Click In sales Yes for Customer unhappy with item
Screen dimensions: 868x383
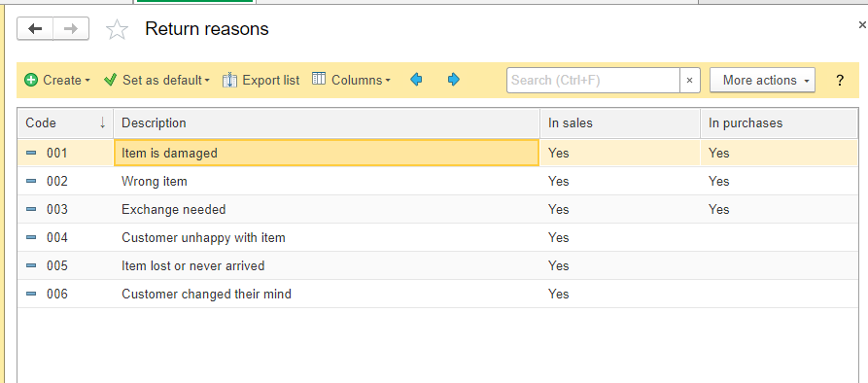click(x=559, y=237)
